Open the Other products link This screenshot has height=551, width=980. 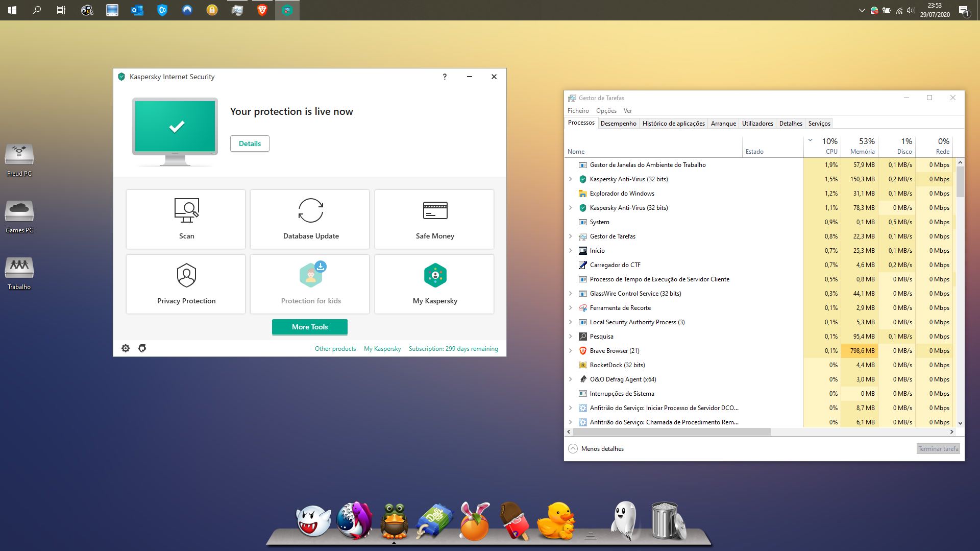point(335,349)
